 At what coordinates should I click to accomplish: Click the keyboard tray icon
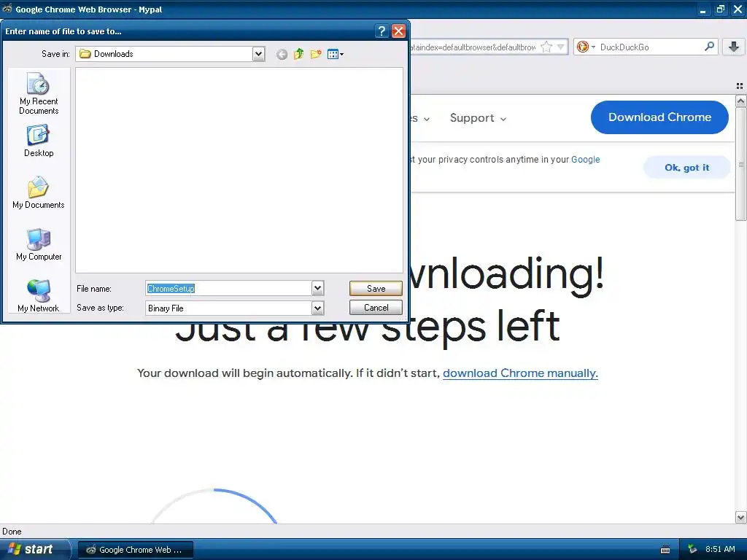click(665, 550)
